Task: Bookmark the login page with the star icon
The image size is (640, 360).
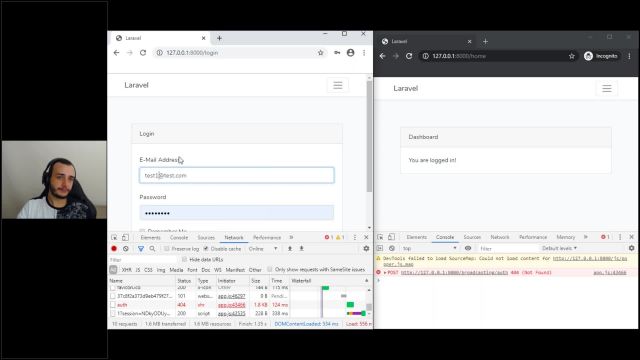Action: [x=320, y=53]
